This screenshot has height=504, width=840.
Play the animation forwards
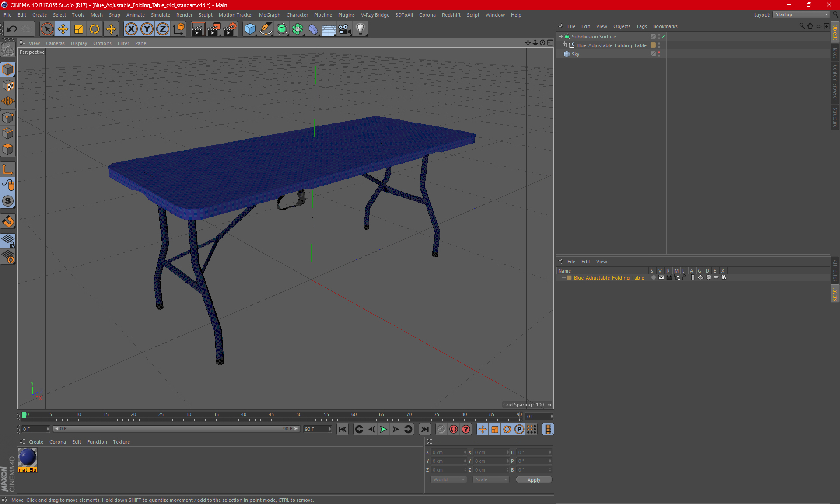383,429
